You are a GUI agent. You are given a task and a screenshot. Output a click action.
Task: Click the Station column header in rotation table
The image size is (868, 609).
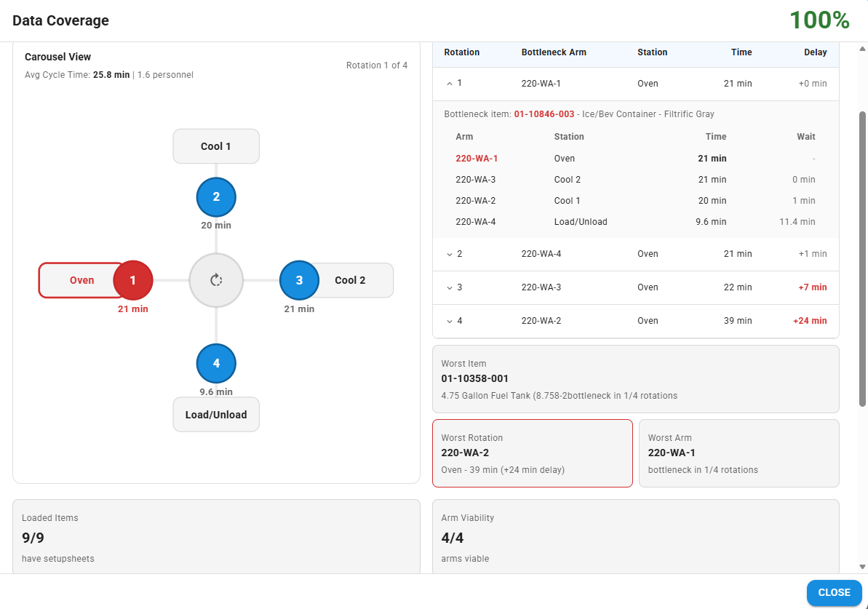tap(652, 52)
